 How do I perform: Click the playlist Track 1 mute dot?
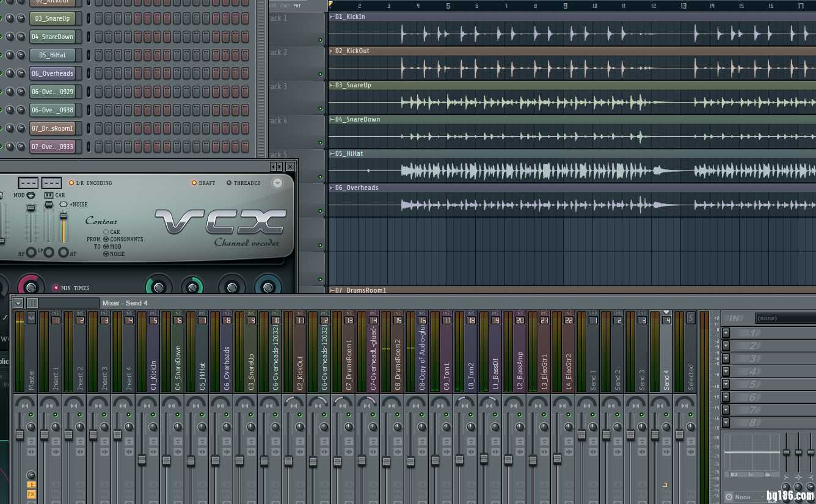(320, 40)
